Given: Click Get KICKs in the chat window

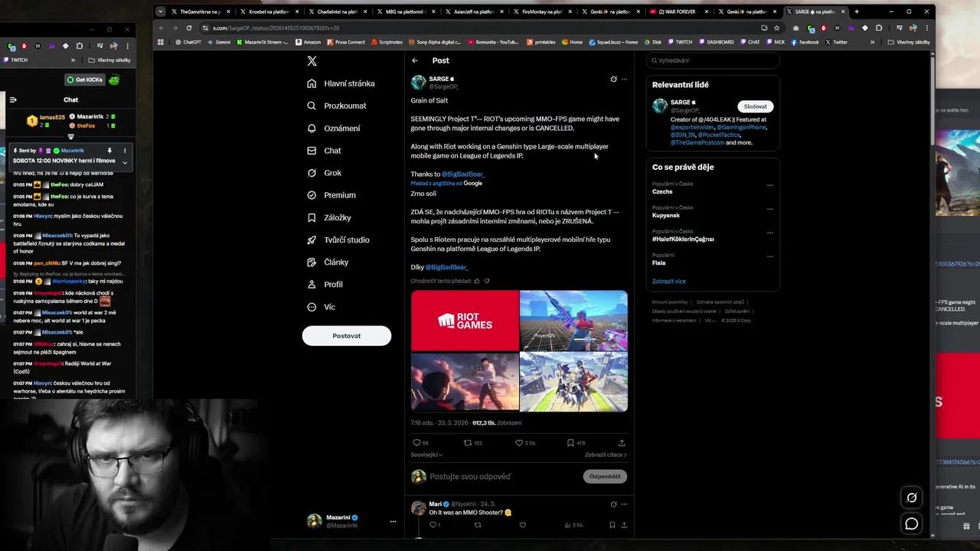Looking at the screenshot, I should 84,80.
